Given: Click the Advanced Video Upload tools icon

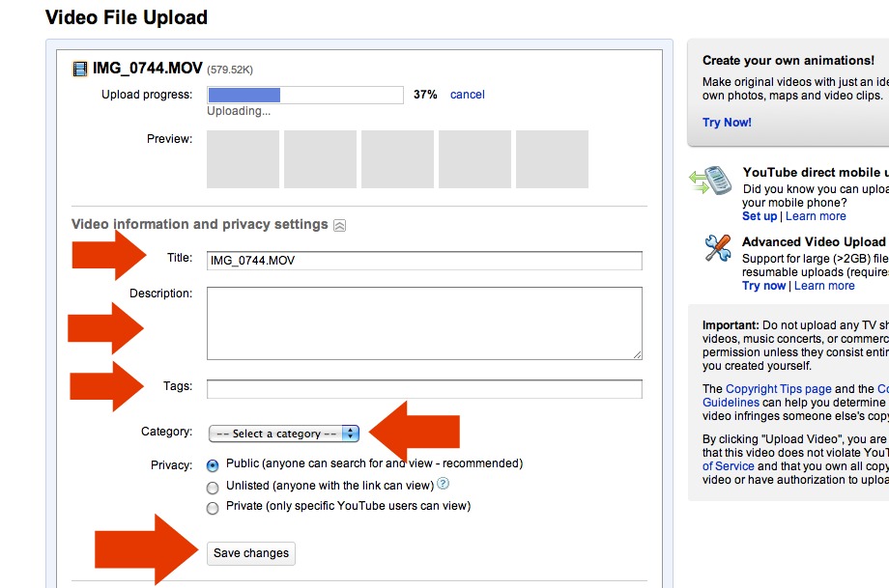Looking at the screenshot, I should pyautogui.click(x=718, y=248).
